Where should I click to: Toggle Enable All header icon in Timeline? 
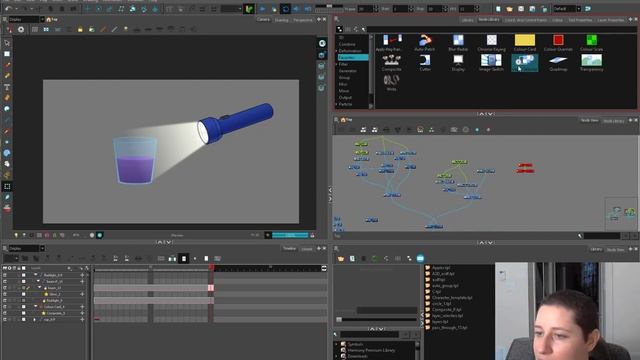pyautogui.click(x=4, y=268)
